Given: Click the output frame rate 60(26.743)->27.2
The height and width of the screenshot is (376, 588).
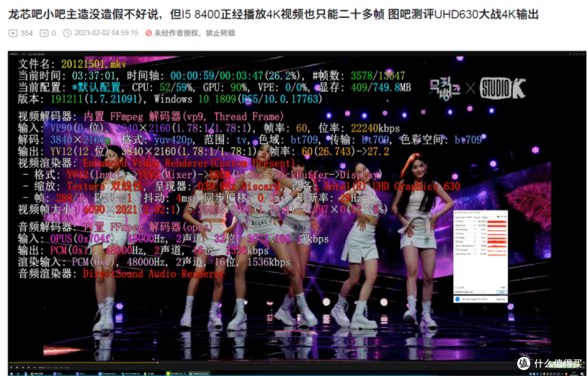Looking at the screenshot, I should point(345,151).
